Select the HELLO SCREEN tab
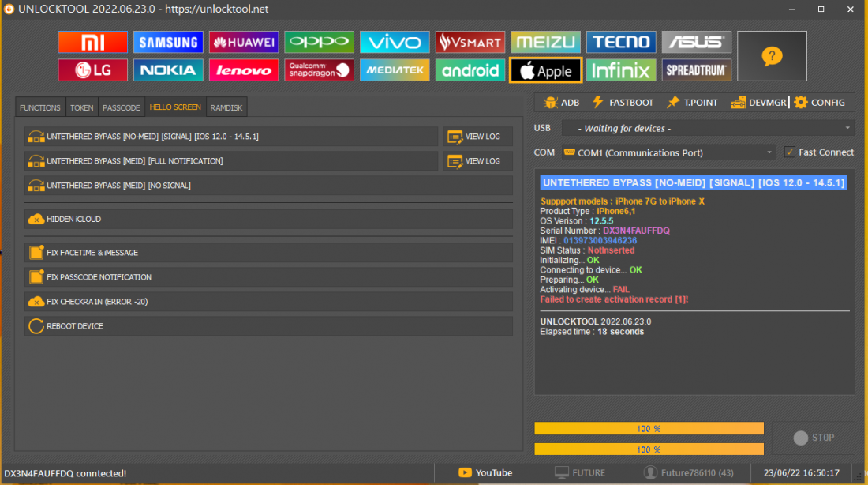 (x=175, y=107)
